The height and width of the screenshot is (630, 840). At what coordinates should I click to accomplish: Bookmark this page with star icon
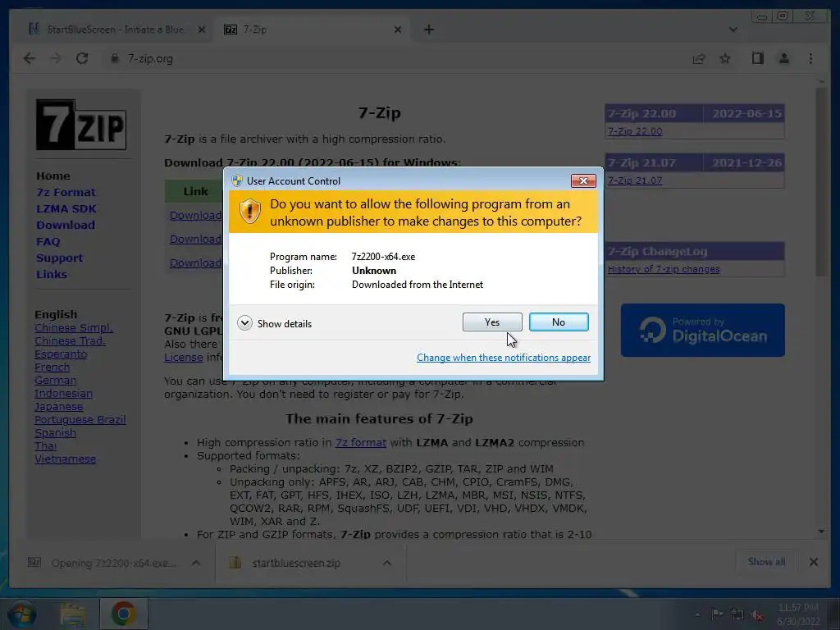(725, 58)
